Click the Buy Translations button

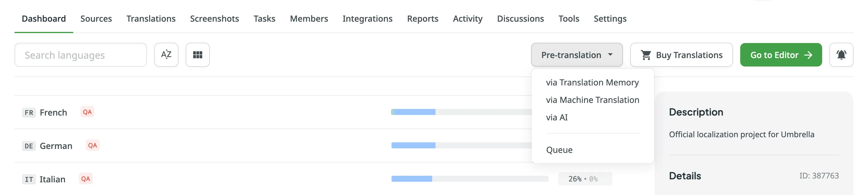[x=681, y=55]
